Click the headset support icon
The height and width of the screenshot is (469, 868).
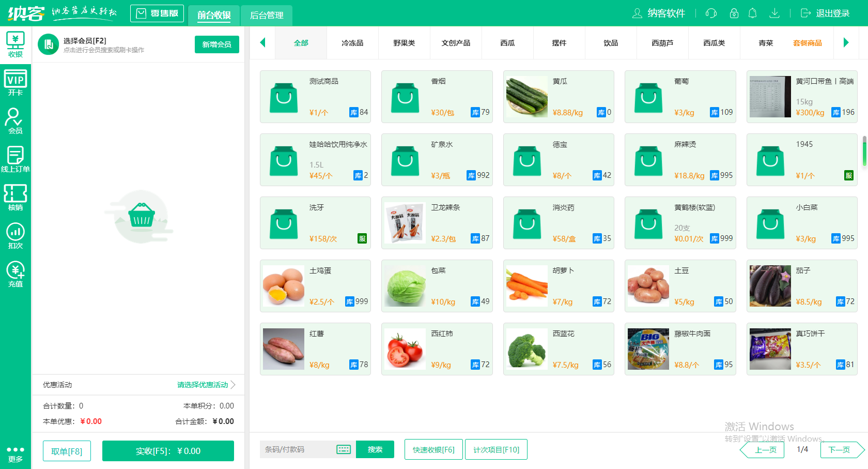710,13
